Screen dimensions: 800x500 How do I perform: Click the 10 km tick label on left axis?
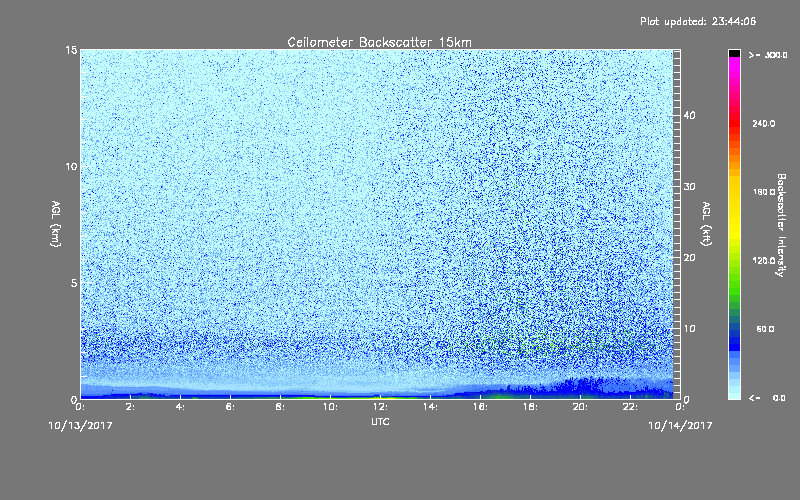click(x=71, y=166)
